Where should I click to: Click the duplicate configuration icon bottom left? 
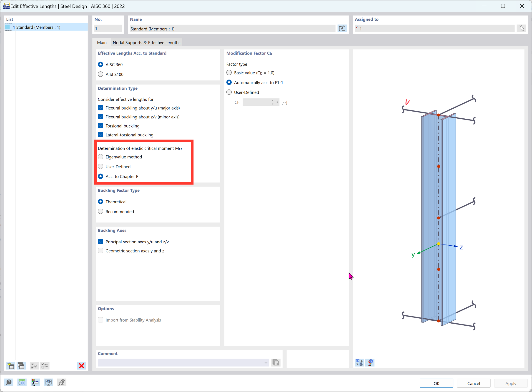[x=21, y=366]
